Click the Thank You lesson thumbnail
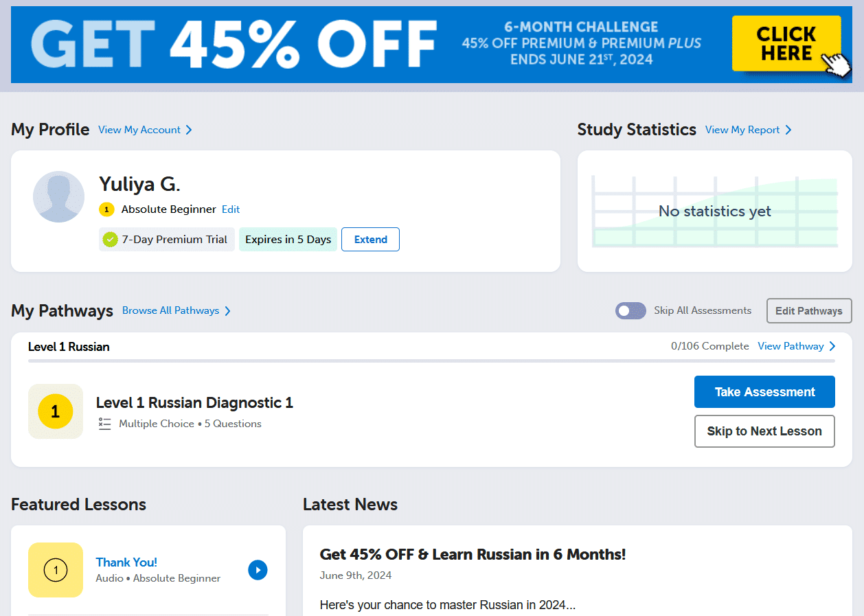The image size is (864, 616). [x=56, y=570]
